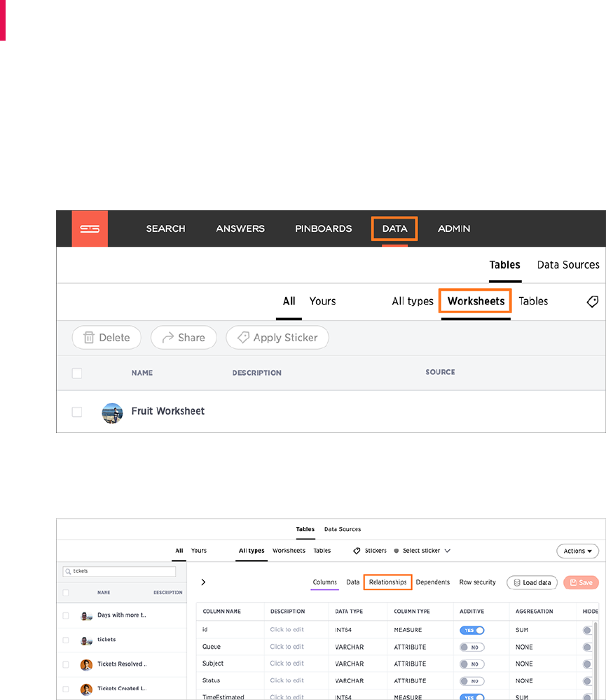Tick the Fruit Worksheet checkbox

point(77,411)
